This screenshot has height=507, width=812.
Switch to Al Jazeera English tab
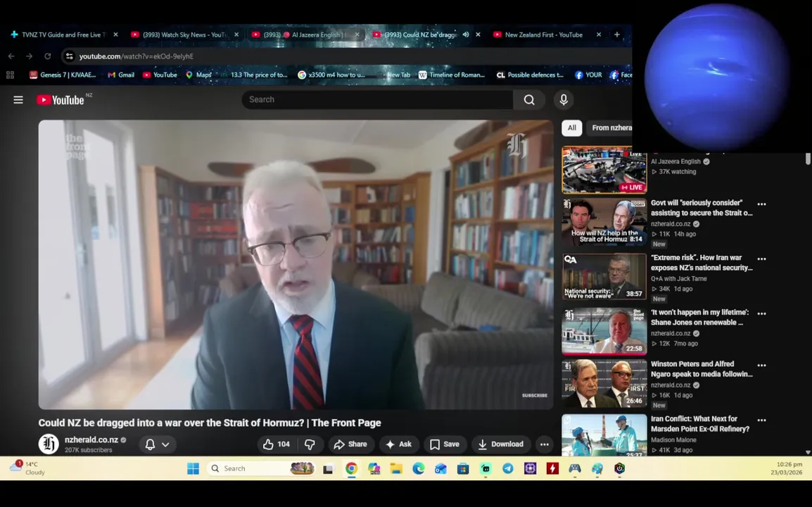[x=305, y=35]
